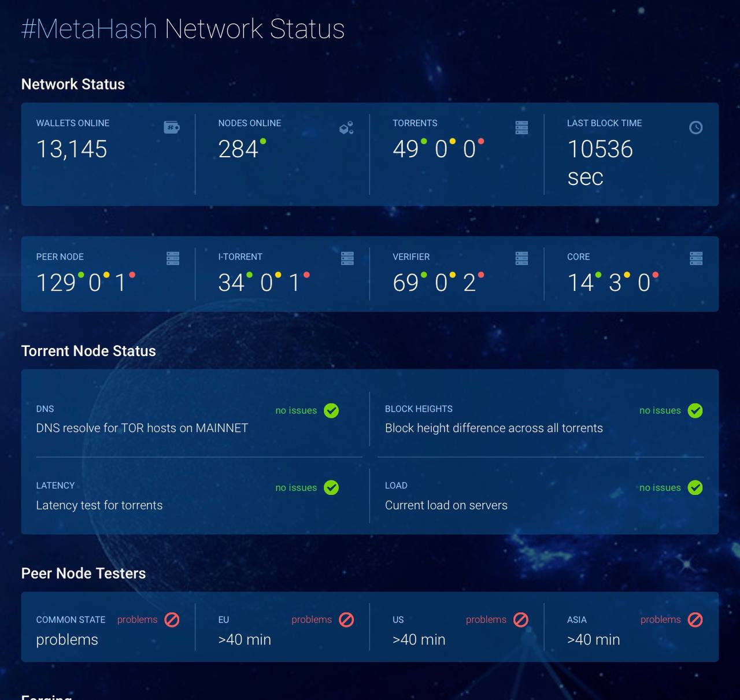The width and height of the screenshot is (740, 700).
Task: Click the 'no issues' label in Load row
Action: point(660,488)
